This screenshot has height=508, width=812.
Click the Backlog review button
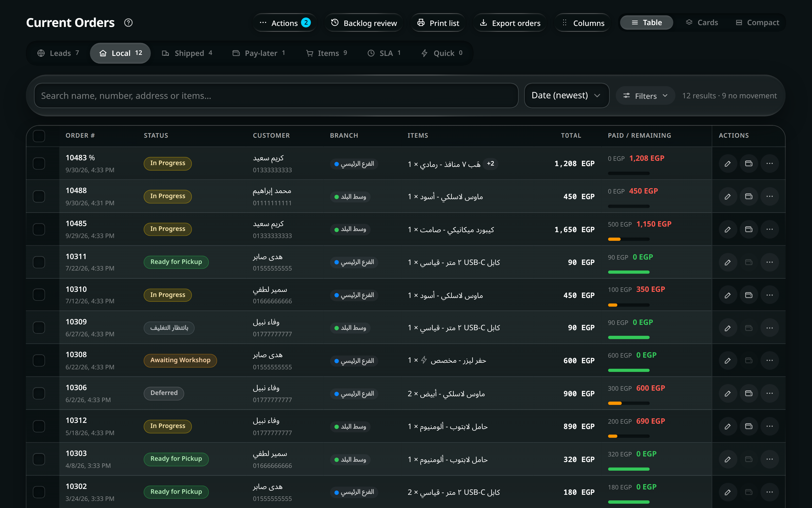point(363,23)
